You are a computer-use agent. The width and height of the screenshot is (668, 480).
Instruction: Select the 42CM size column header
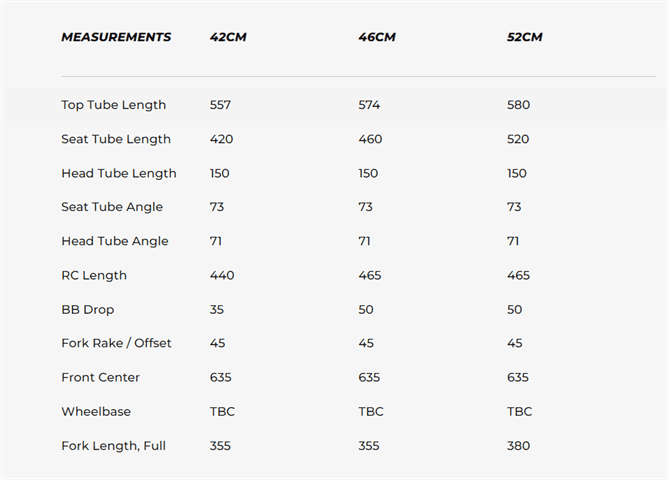(x=228, y=37)
